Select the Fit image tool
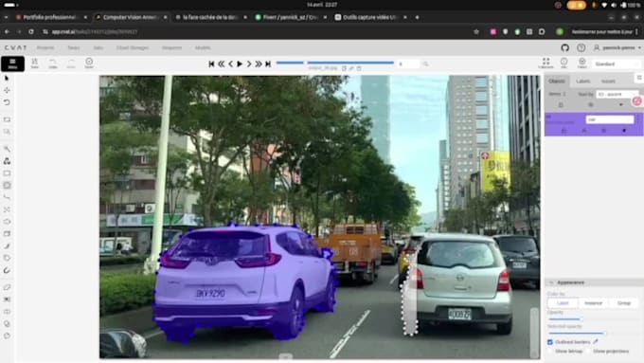 coord(7,119)
